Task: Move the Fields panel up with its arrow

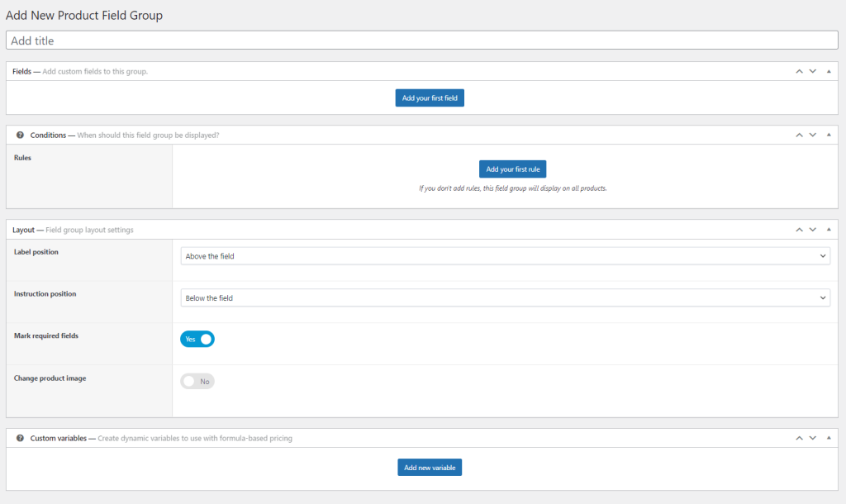Action: pyautogui.click(x=799, y=71)
